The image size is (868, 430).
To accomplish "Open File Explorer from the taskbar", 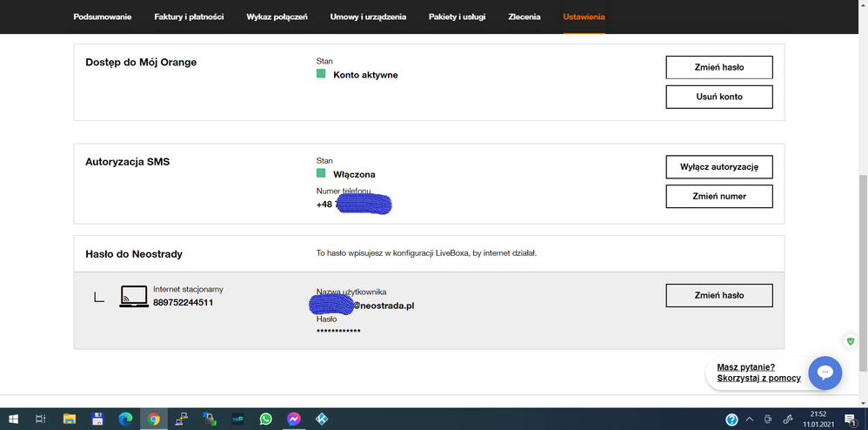I will click(70, 419).
